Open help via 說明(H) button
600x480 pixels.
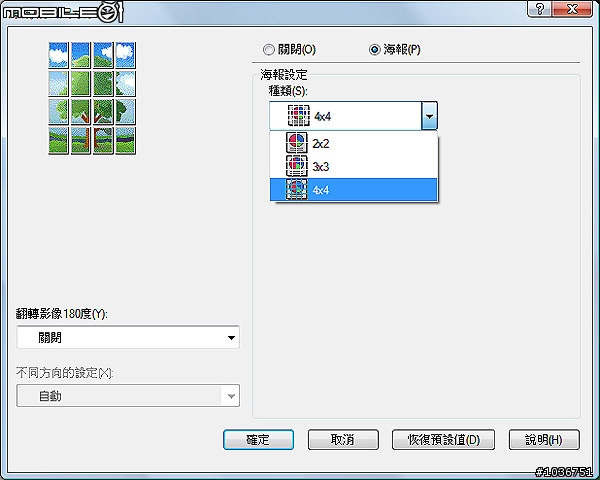(544, 439)
